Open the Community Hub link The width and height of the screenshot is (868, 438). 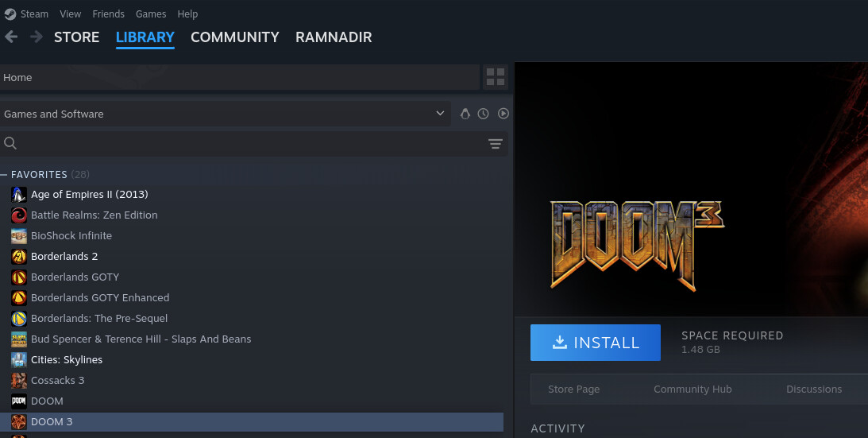(x=692, y=389)
